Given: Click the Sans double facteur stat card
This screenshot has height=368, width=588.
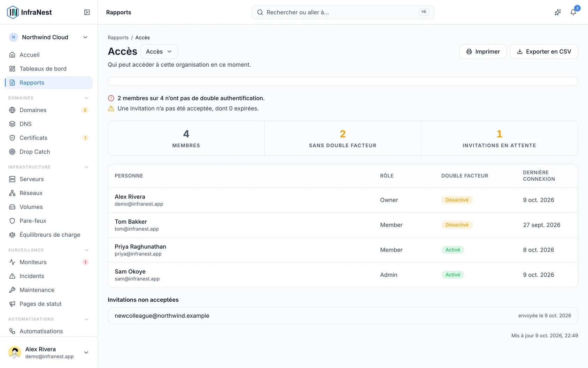Looking at the screenshot, I should coord(343,138).
